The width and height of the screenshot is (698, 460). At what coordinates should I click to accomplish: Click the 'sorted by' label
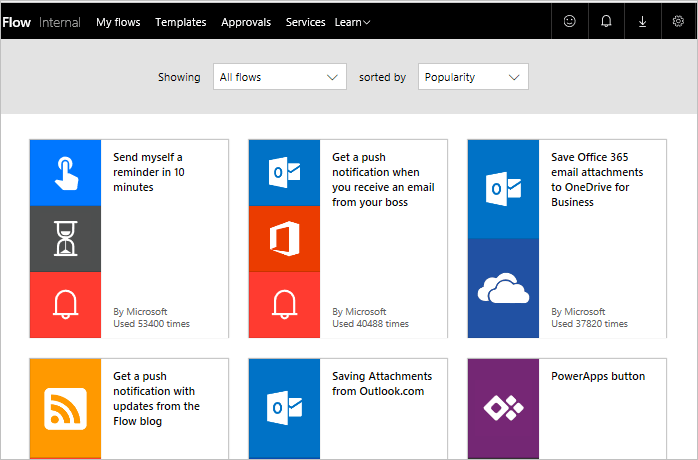coord(382,77)
